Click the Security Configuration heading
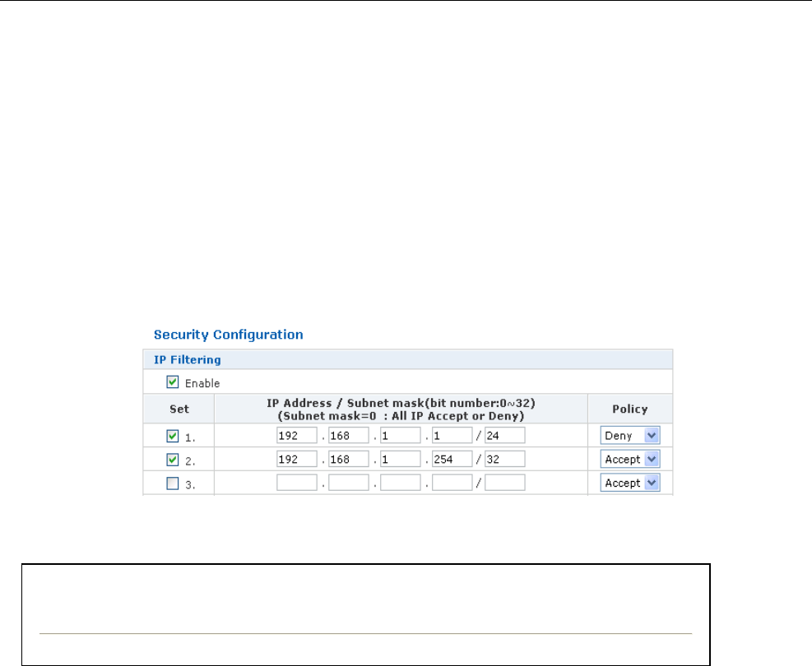Screen dimensions: 812x666 tap(229, 335)
